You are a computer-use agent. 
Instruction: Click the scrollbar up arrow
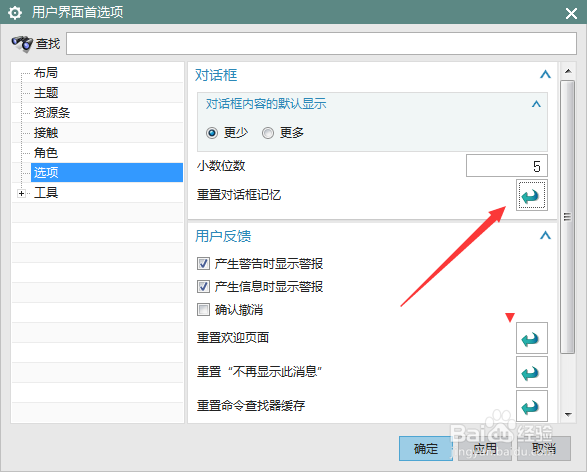(x=568, y=71)
